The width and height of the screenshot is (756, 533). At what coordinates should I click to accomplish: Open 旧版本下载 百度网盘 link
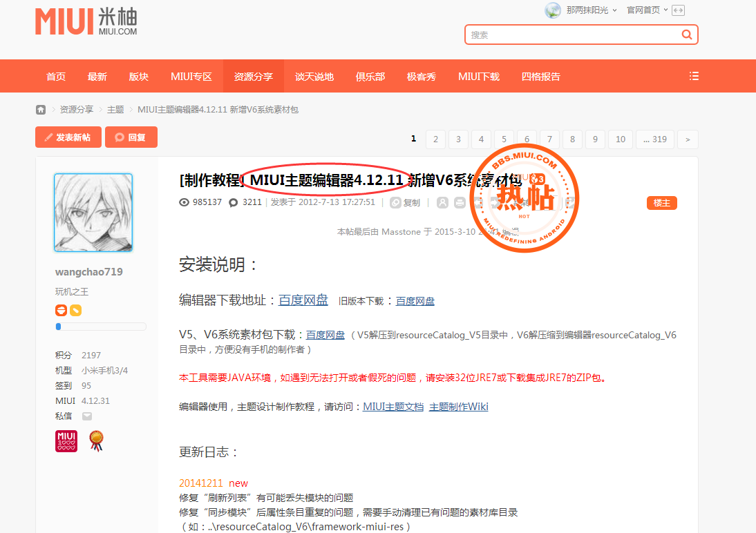point(415,301)
